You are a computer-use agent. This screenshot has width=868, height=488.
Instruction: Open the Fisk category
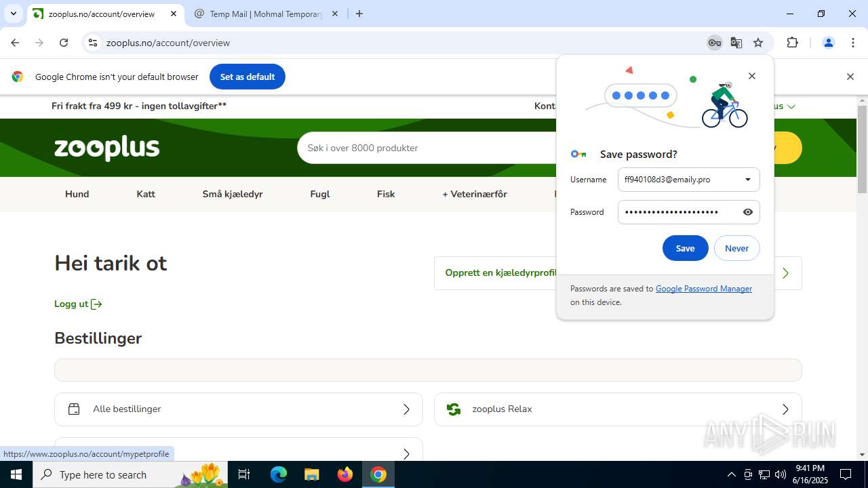tap(386, 194)
